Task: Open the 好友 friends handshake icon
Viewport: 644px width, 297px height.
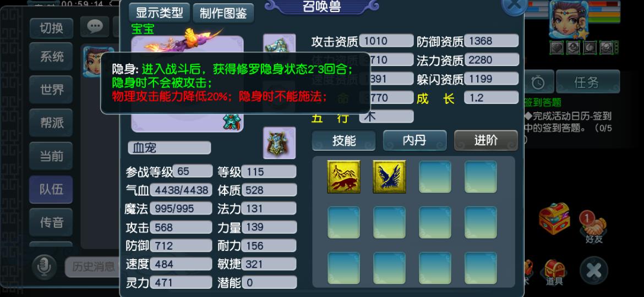Action: click(x=594, y=227)
